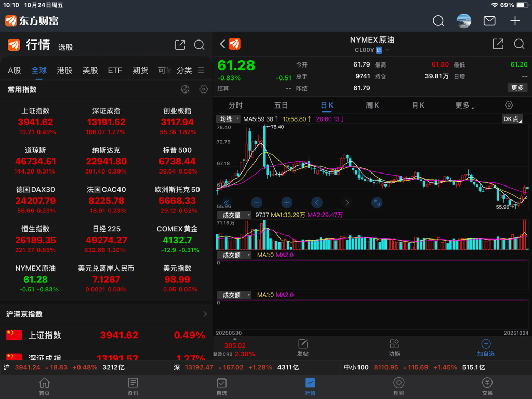
Task: Open the mail messages icon
Action: point(489,21)
